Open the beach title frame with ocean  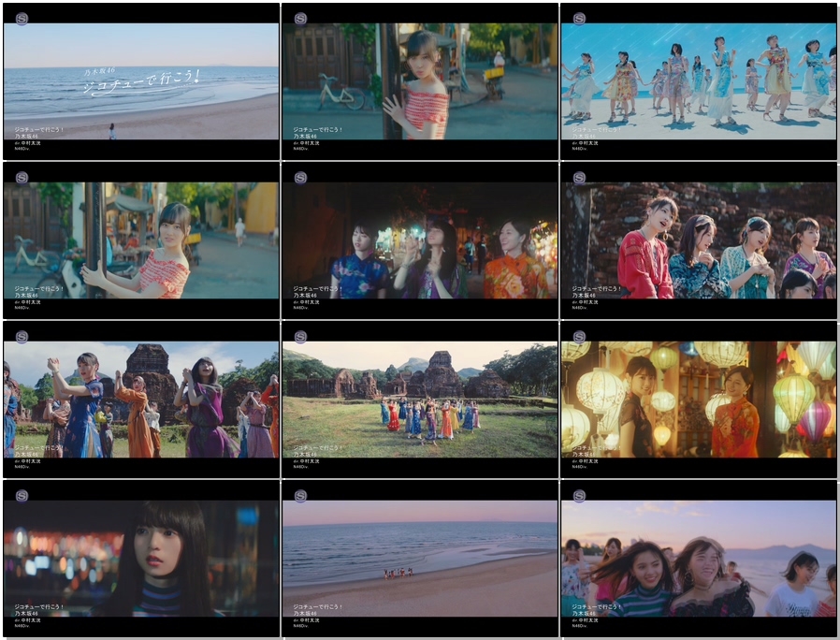[141, 81]
